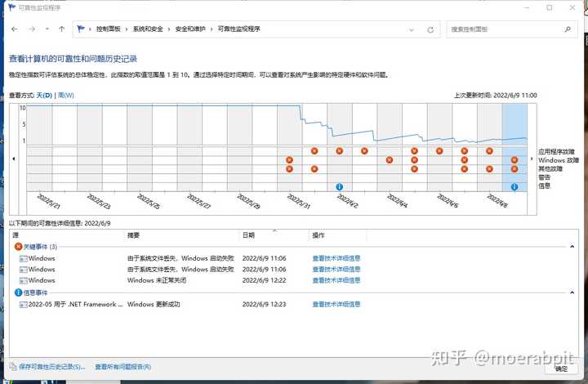Expand the address bar history dropdown
This screenshot has width=588, height=384.
coord(412,29)
